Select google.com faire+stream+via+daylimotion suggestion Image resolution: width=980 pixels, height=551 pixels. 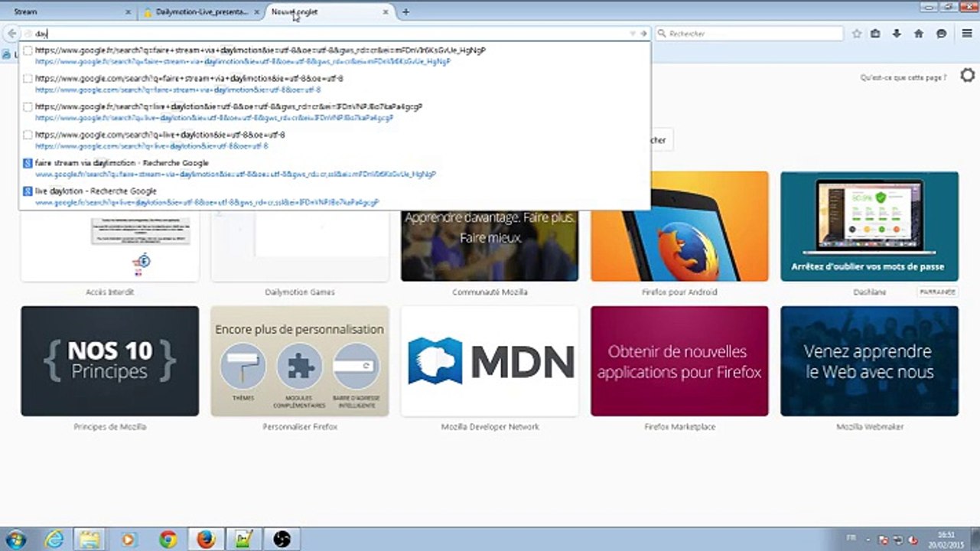pos(334,84)
